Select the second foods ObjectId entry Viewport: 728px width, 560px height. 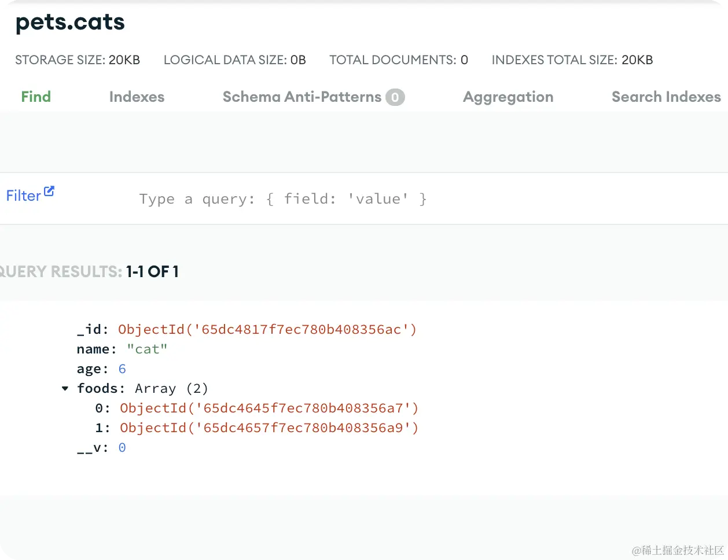click(269, 428)
